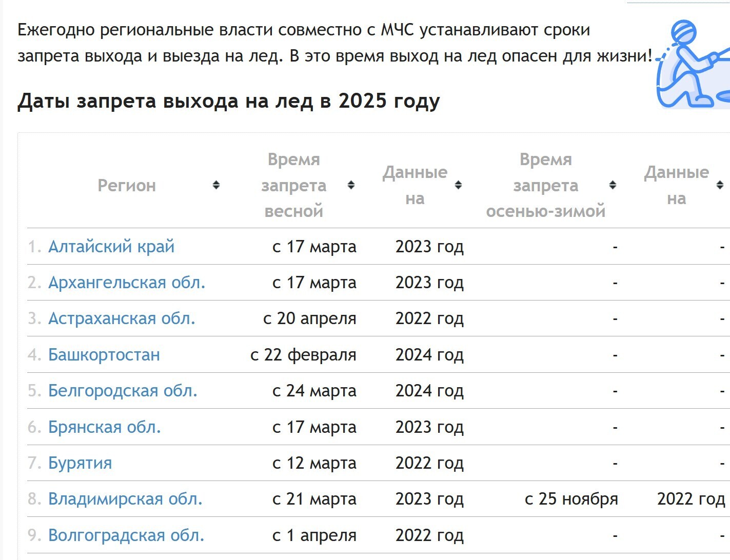Viewport: 730px width, 560px height.
Task: Select Владимирская обл. link
Action: tap(125, 499)
